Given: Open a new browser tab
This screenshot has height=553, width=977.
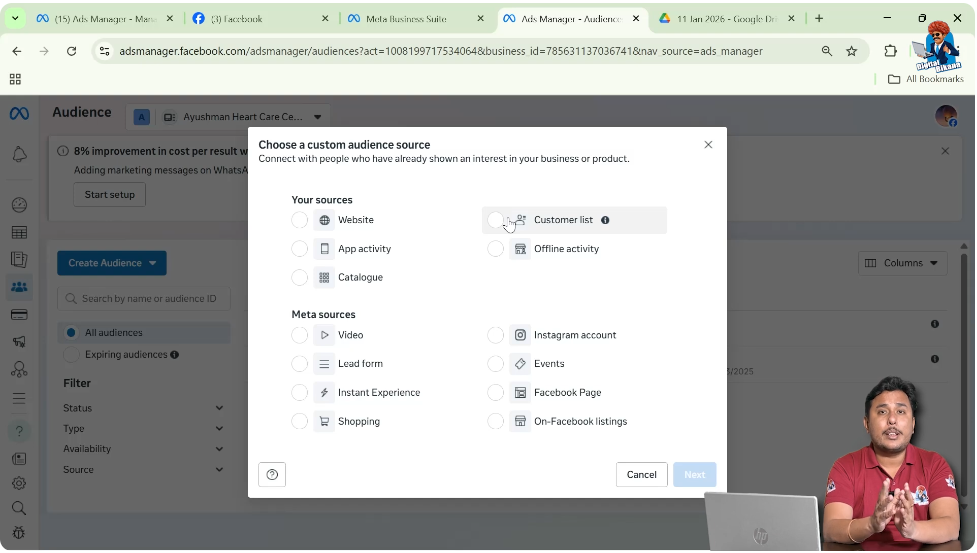Looking at the screenshot, I should [819, 19].
